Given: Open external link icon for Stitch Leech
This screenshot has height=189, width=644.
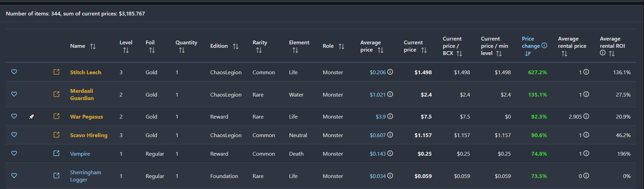Looking at the screenshot, I should [x=56, y=72].
